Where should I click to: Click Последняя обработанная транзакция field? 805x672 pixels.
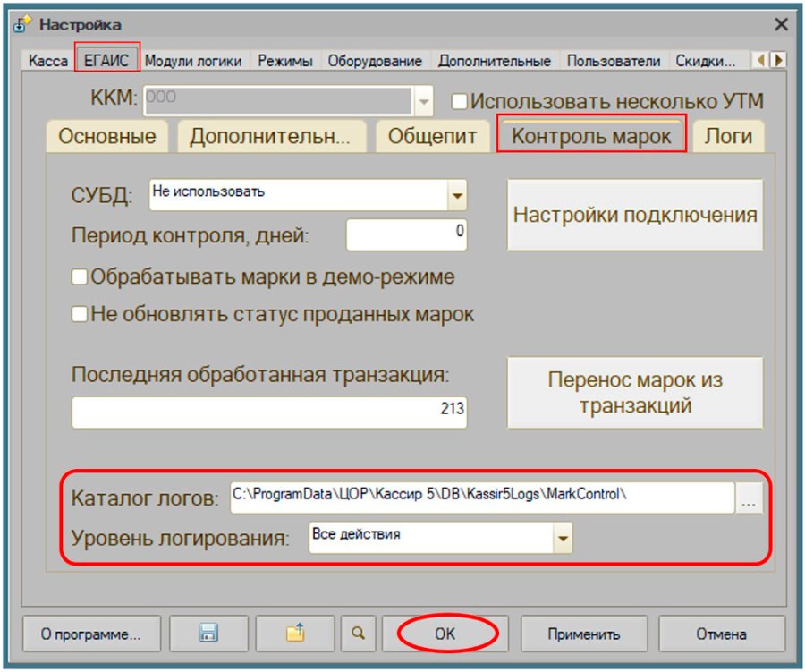[269, 412]
